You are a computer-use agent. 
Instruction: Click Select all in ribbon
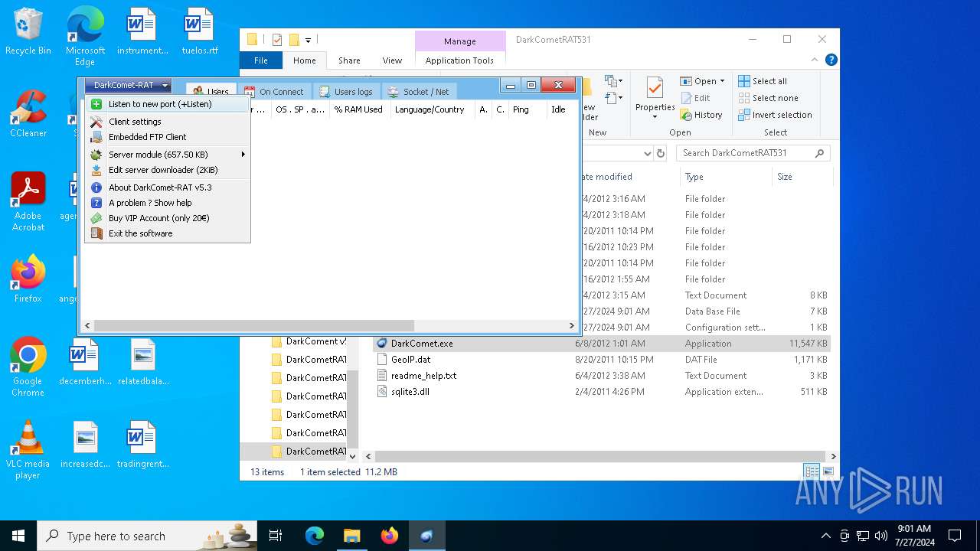763,81
